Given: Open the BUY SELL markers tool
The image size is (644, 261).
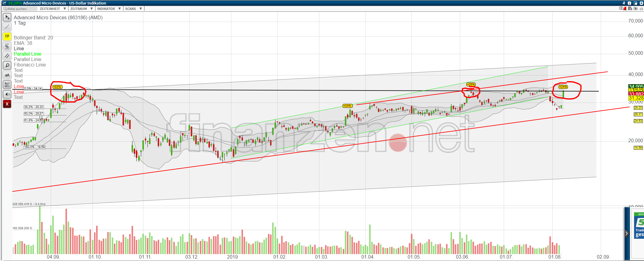Looking at the screenshot, I should click(x=7, y=84).
